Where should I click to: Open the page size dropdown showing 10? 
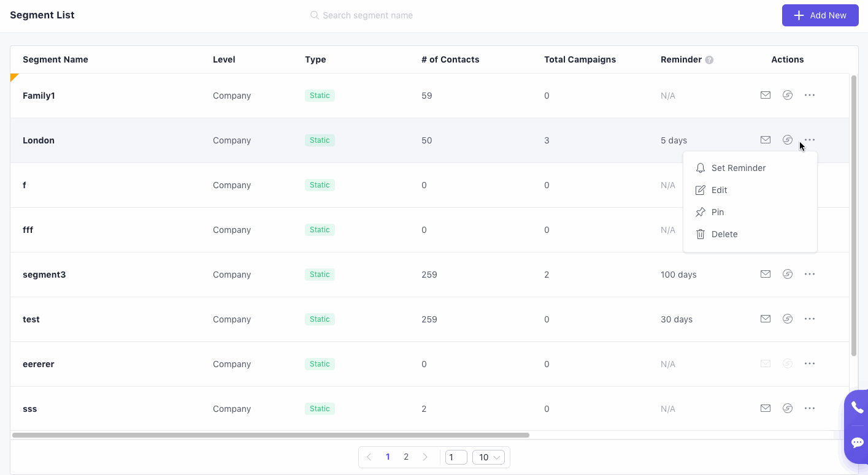[488, 457]
